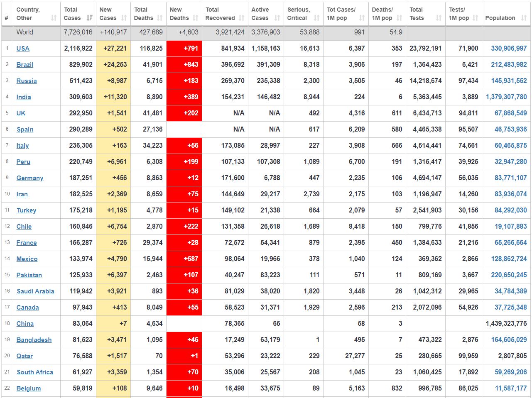Click the Total Deaths column sort arrows

click(x=160, y=18)
